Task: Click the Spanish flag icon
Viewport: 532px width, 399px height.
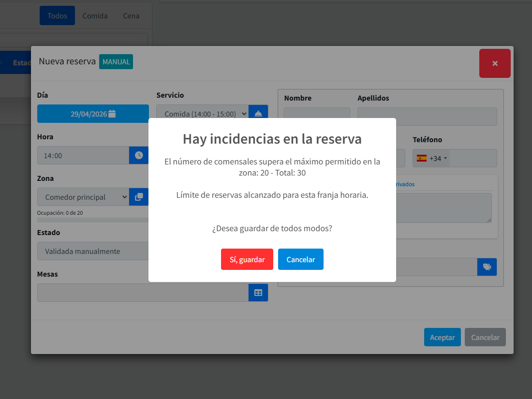Action: (421, 159)
